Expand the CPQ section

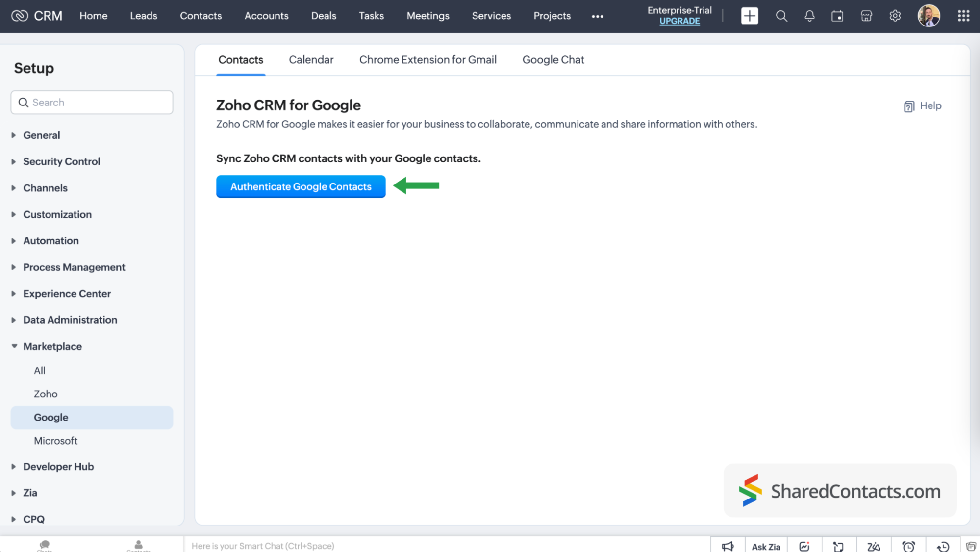pyautogui.click(x=14, y=519)
